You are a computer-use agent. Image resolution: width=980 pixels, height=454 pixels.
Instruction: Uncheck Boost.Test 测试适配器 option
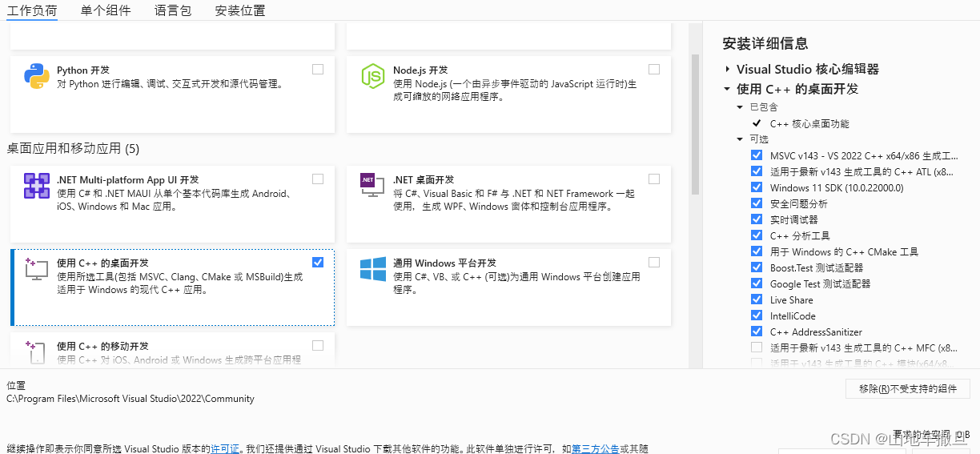[x=757, y=267]
